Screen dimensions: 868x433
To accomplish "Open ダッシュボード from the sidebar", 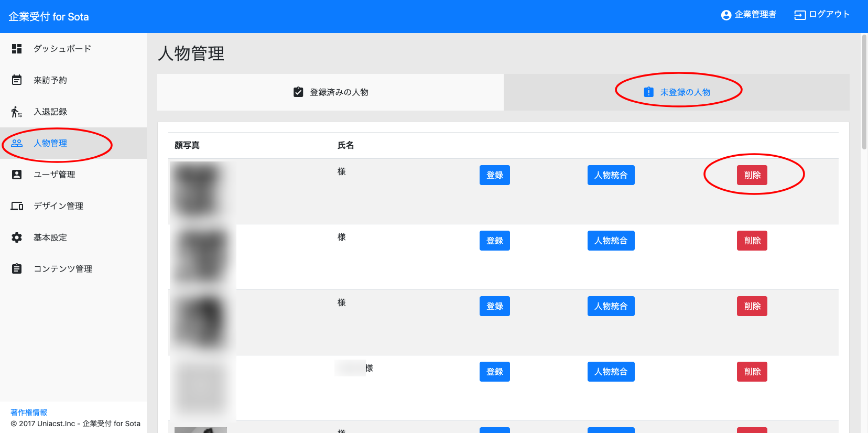I will (73, 49).
